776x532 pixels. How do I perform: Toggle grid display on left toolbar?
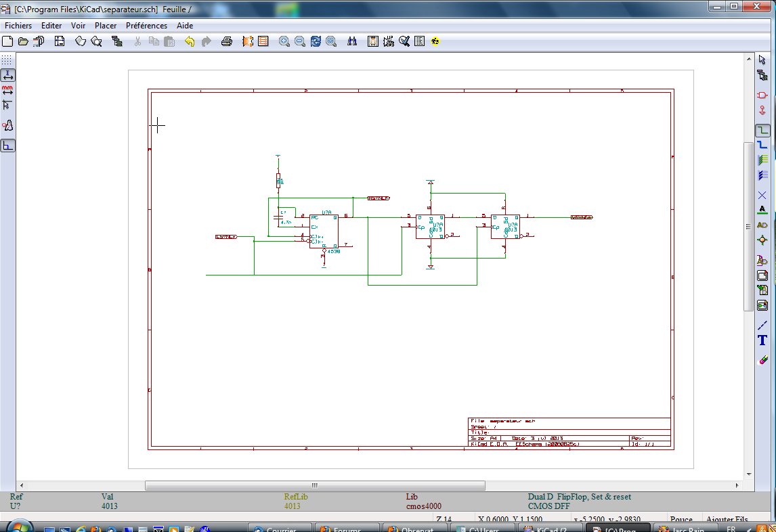[7, 60]
